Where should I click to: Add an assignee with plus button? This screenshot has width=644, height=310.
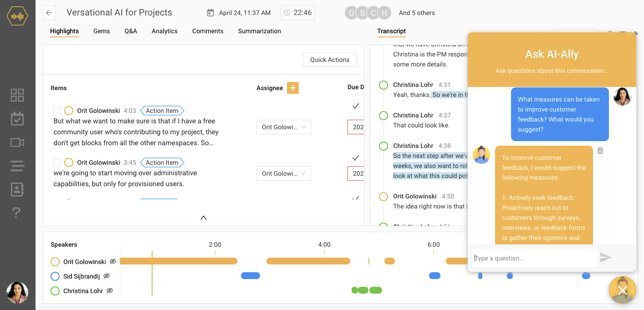click(293, 88)
